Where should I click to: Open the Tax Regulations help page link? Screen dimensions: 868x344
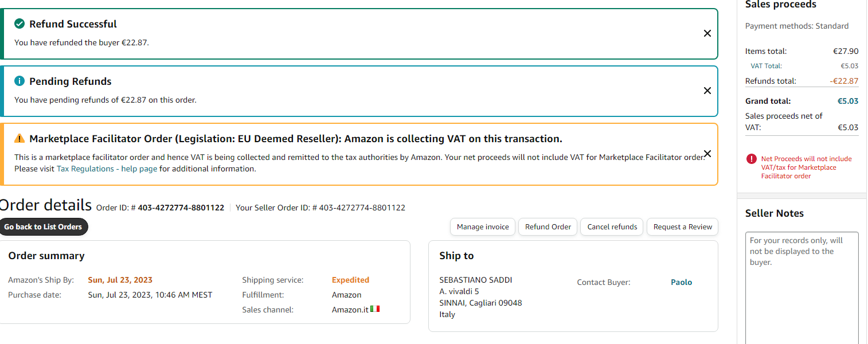point(107,169)
